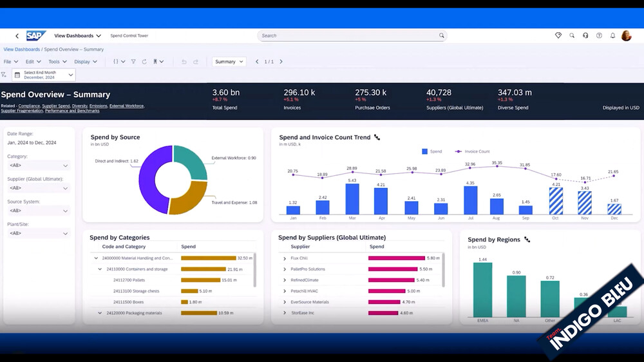The image size is (644, 362).
Task: Click the orange Travel and Expense donut segment
Action: pyautogui.click(x=191, y=199)
